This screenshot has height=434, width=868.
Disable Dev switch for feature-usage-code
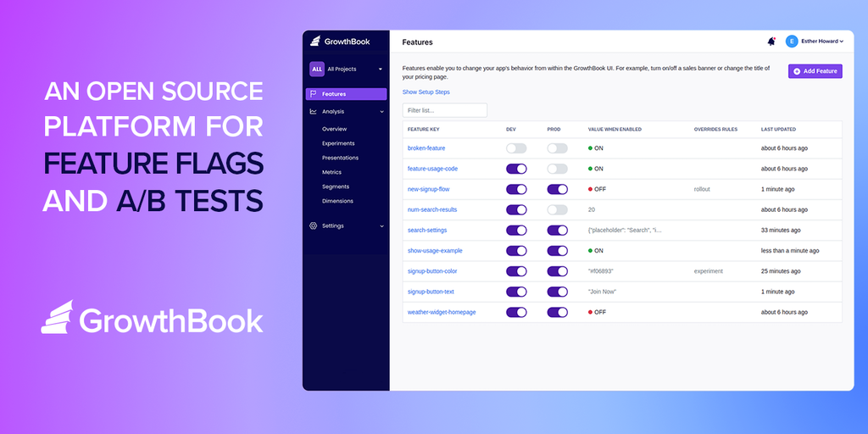(x=516, y=169)
